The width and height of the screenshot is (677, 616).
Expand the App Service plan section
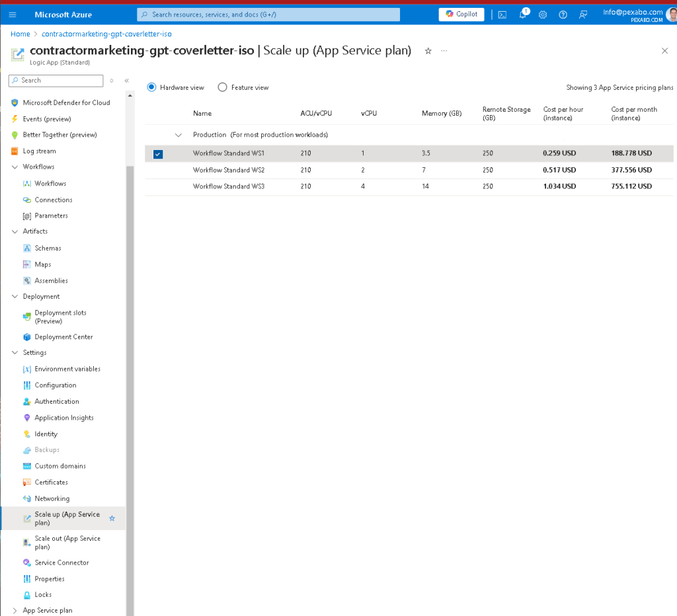tap(15, 611)
